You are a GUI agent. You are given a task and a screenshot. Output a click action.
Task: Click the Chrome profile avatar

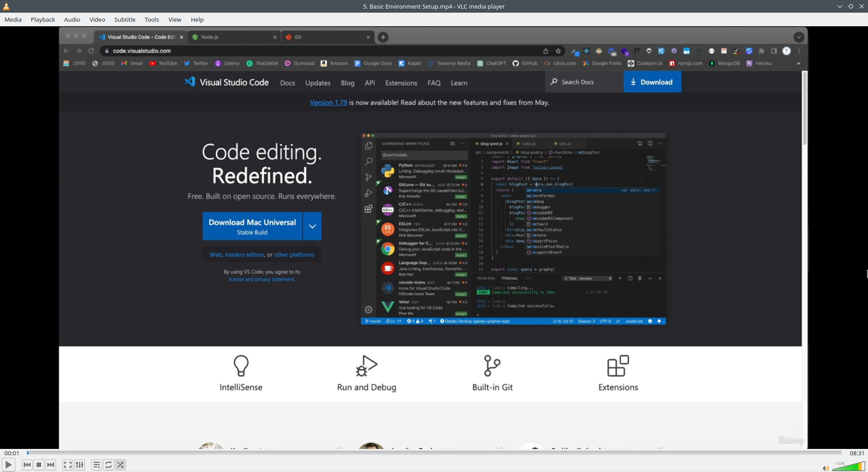[x=787, y=51]
